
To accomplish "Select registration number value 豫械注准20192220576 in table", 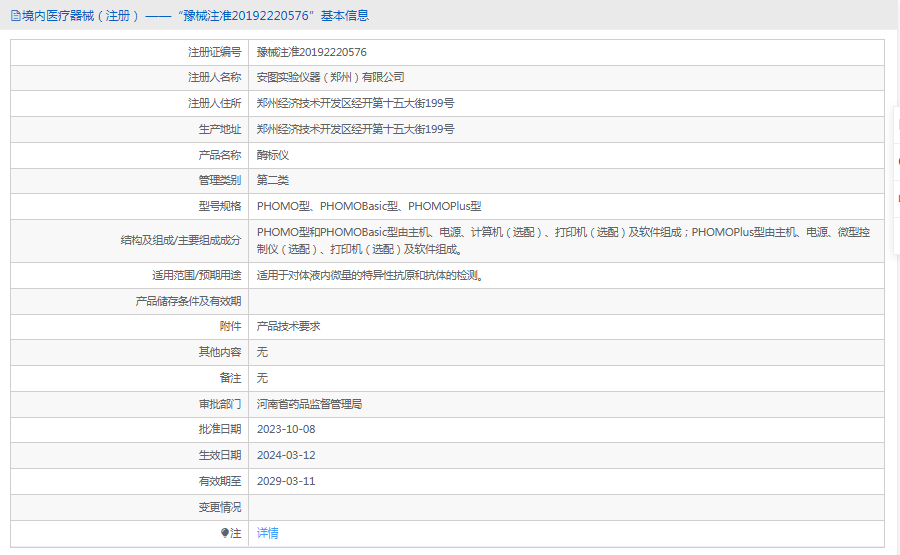I will [312, 52].
